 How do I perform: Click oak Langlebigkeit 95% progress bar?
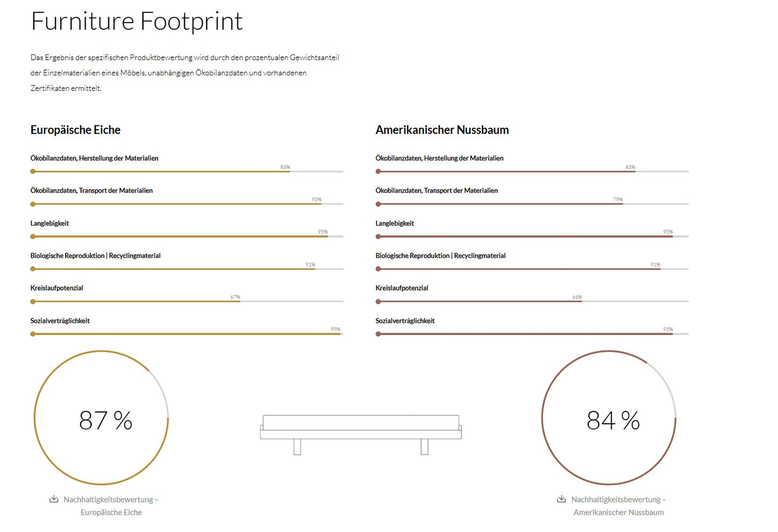pos(187,236)
